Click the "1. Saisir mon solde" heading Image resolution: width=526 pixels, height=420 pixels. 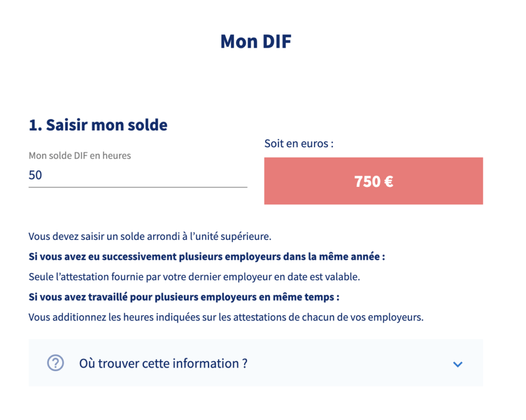98,125
